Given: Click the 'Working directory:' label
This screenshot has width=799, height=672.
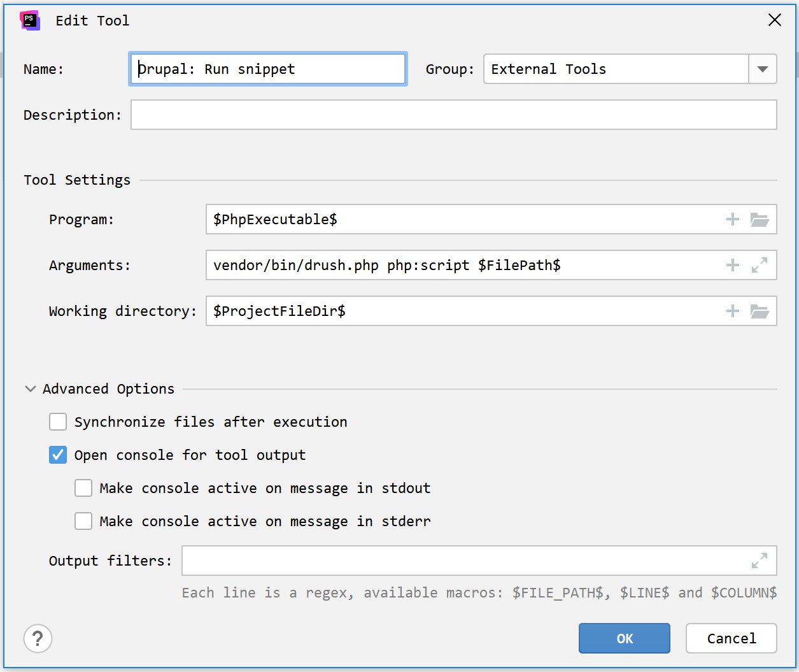Looking at the screenshot, I should tap(123, 311).
